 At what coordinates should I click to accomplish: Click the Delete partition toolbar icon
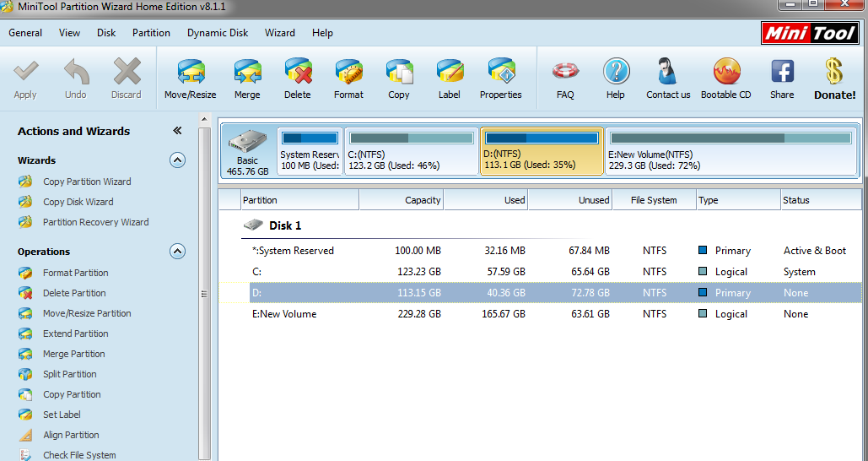pyautogui.click(x=298, y=72)
